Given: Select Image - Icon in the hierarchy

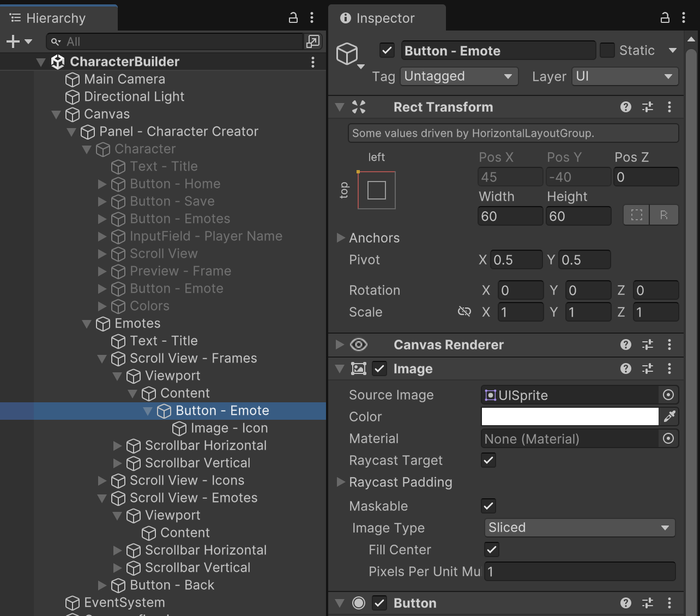Looking at the screenshot, I should 229,428.
